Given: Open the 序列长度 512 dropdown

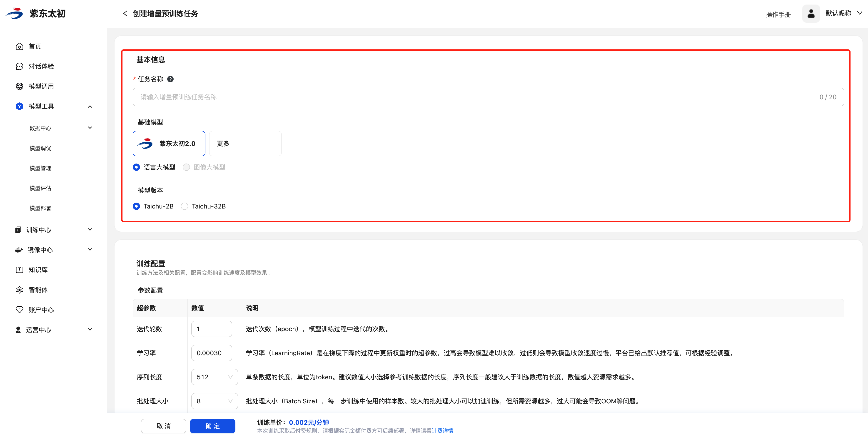Looking at the screenshot, I should (214, 377).
